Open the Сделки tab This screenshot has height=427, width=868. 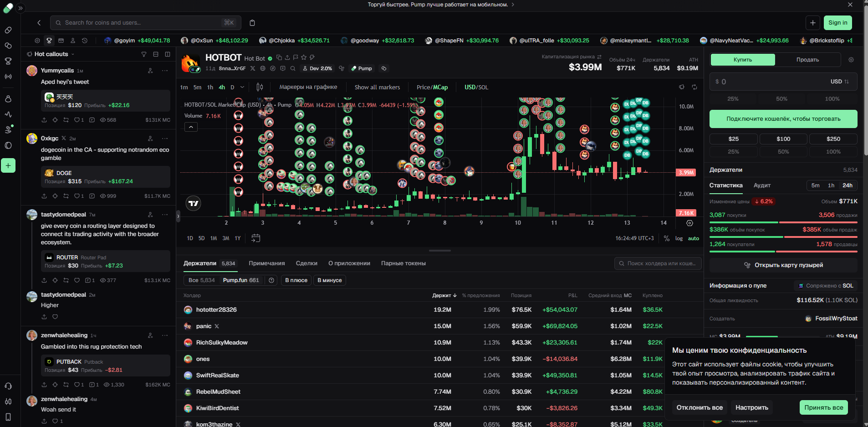[x=306, y=263]
